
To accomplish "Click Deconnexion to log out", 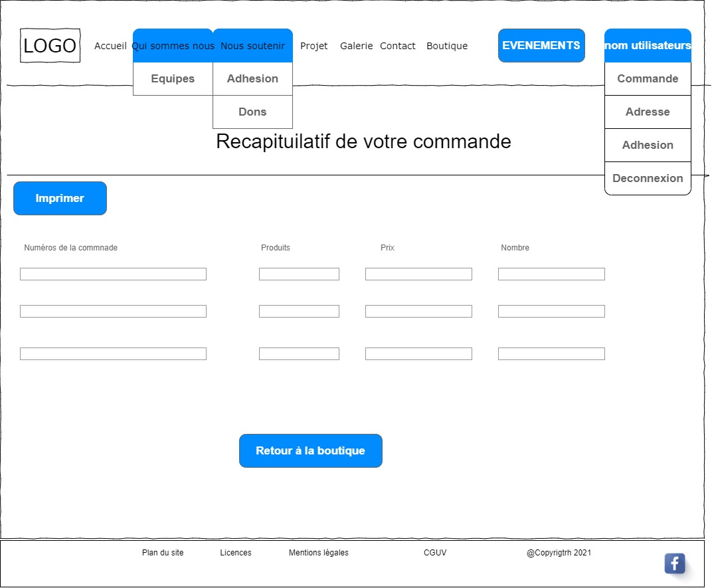I will click(648, 179).
